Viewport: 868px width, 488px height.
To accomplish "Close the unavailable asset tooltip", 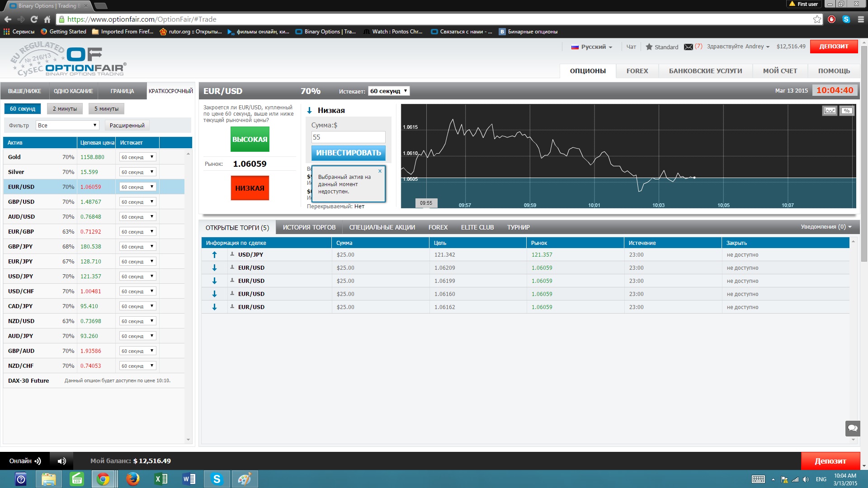I will (380, 171).
